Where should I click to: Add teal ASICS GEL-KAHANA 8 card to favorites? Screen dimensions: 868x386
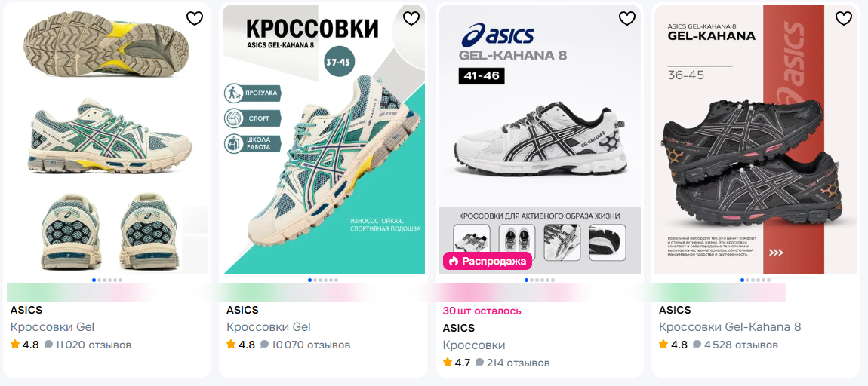tap(411, 19)
